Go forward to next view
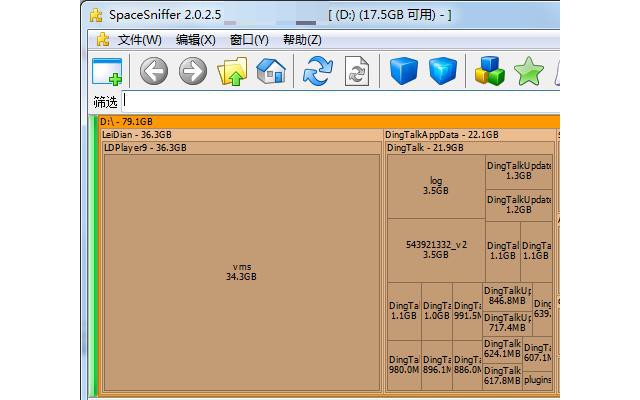The height and width of the screenshot is (400, 640). 193,71
